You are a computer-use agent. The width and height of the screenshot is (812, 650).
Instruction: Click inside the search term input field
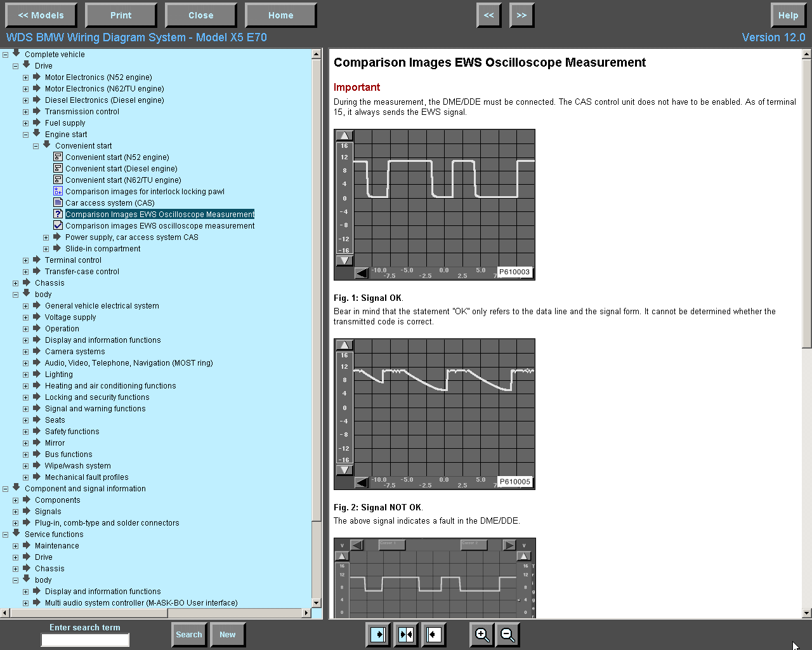[84, 640]
